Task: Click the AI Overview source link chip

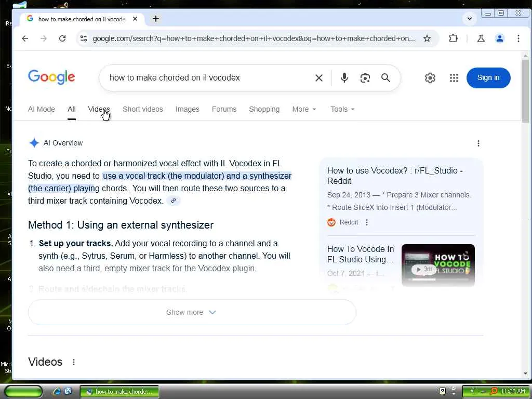Action: [x=174, y=201]
